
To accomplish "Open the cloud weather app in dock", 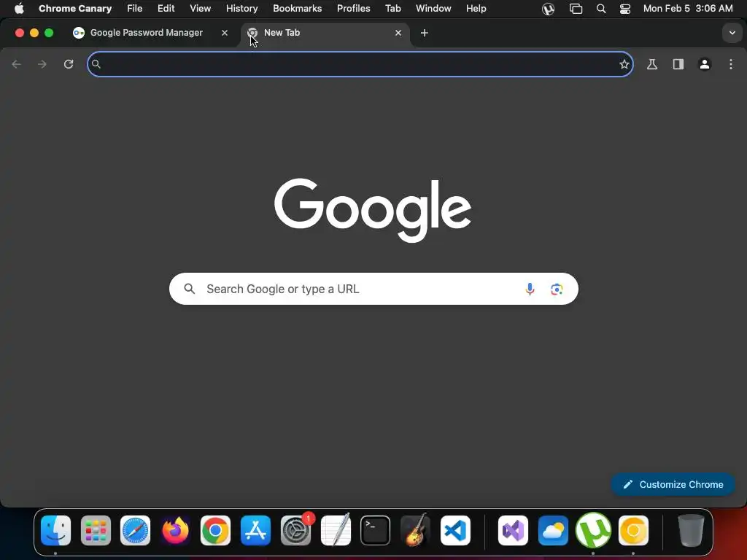I will tap(553, 530).
